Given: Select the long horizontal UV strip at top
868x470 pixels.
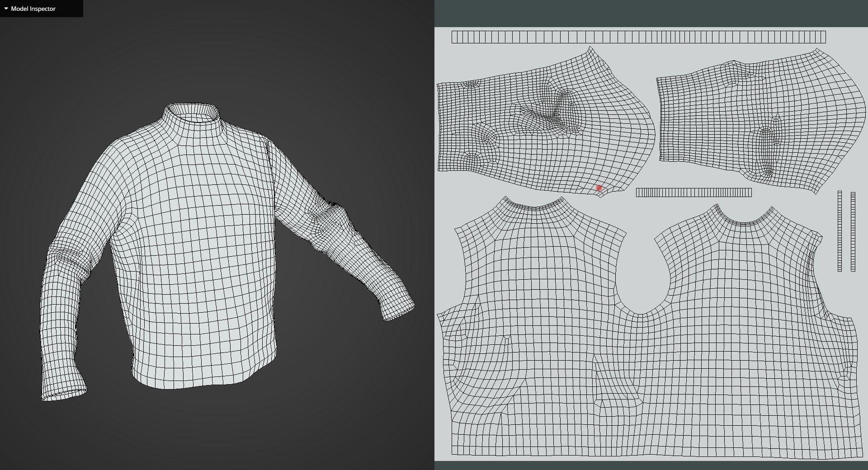Looking at the screenshot, I should pos(638,37).
